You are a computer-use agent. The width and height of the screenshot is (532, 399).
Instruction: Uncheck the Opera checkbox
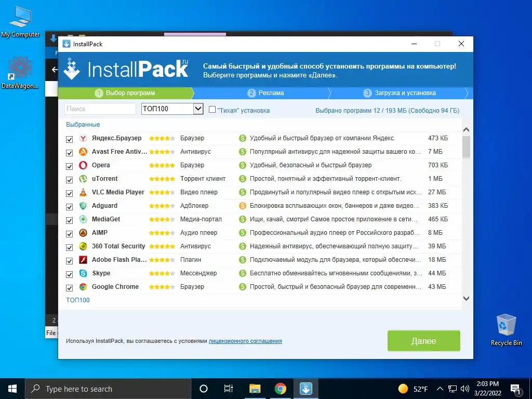pos(69,166)
